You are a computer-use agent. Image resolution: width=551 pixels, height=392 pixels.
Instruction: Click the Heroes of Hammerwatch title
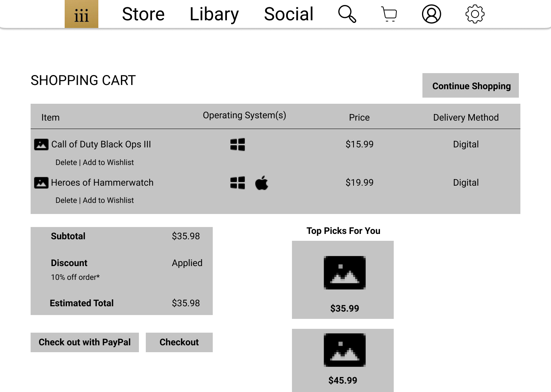click(102, 183)
